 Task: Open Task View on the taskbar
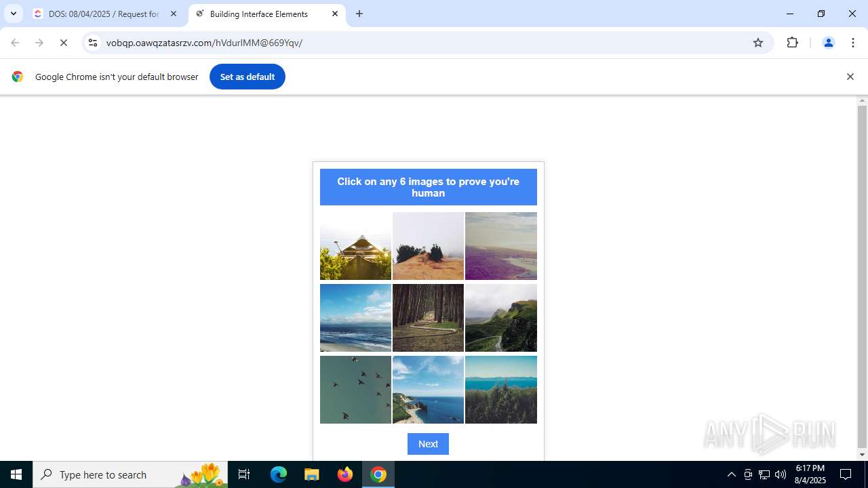[244, 474]
